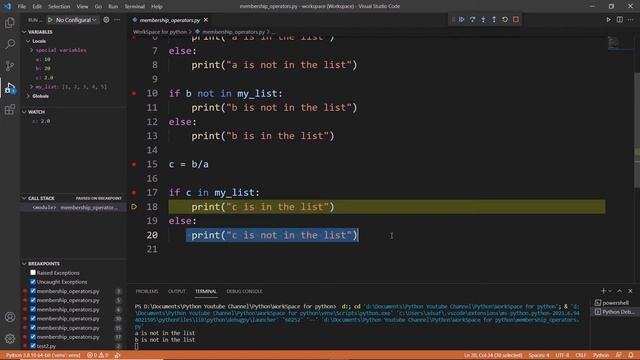Viewport: 640px width, 360px height.
Task: Start debugging with green play icon
Action: 50,20
